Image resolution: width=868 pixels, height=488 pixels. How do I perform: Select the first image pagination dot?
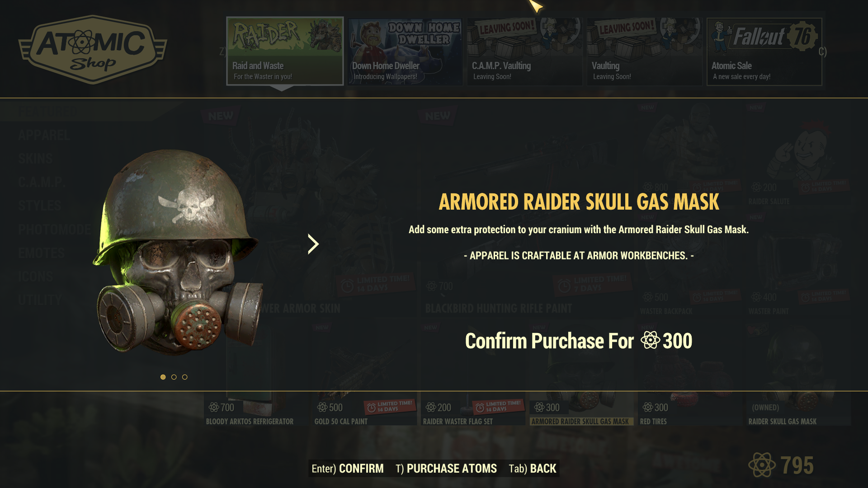click(x=163, y=377)
